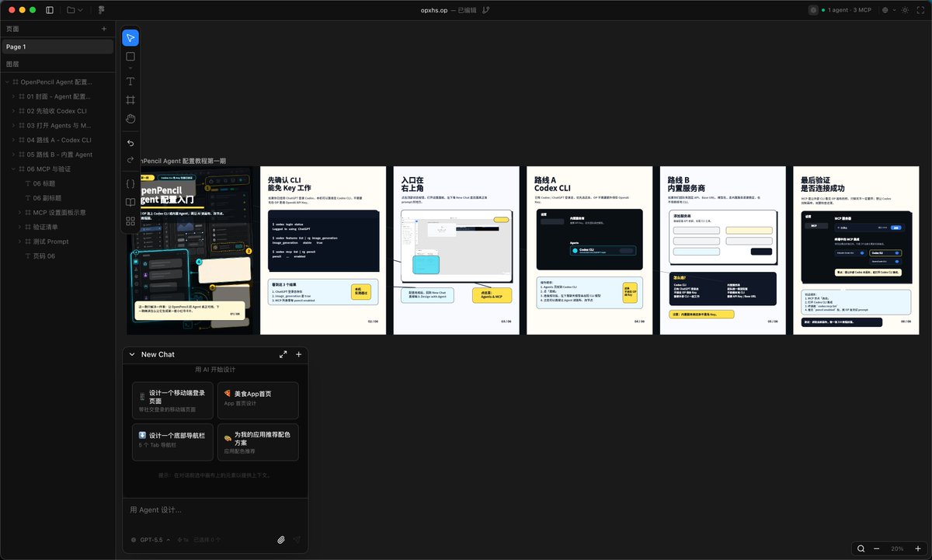Start a new chat with the plus

[299, 354]
